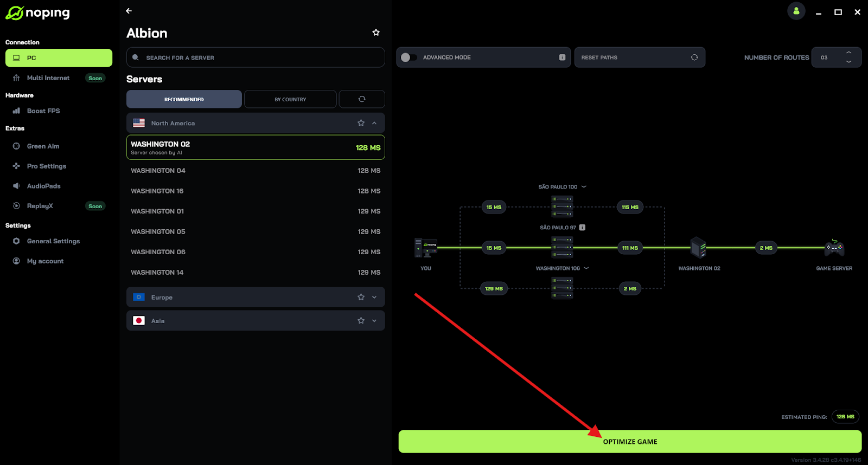This screenshot has width=868, height=465.
Task: Select the Washington 04 server
Action: (256, 171)
